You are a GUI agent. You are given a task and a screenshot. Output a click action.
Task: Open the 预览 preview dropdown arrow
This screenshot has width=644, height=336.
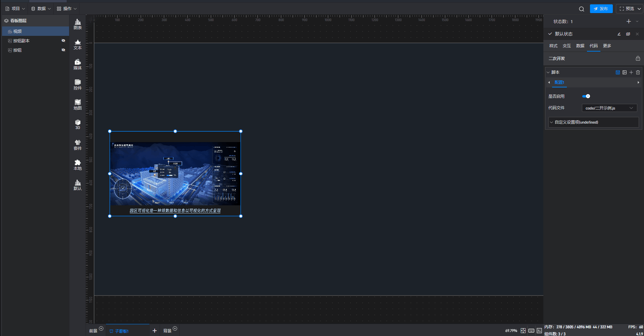[639, 9]
